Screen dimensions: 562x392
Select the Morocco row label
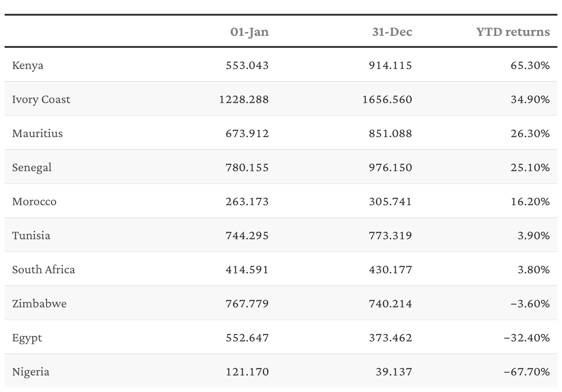(34, 202)
